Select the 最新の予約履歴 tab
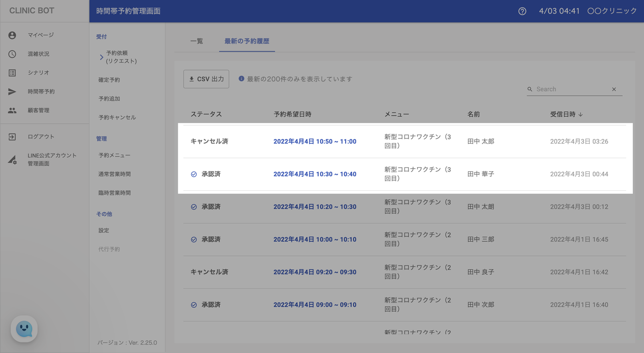Image resolution: width=644 pixels, height=353 pixels. point(247,41)
